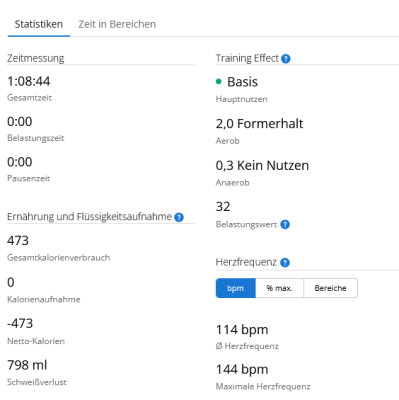Click the 32 Belastungswert value

(x=223, y=207)
